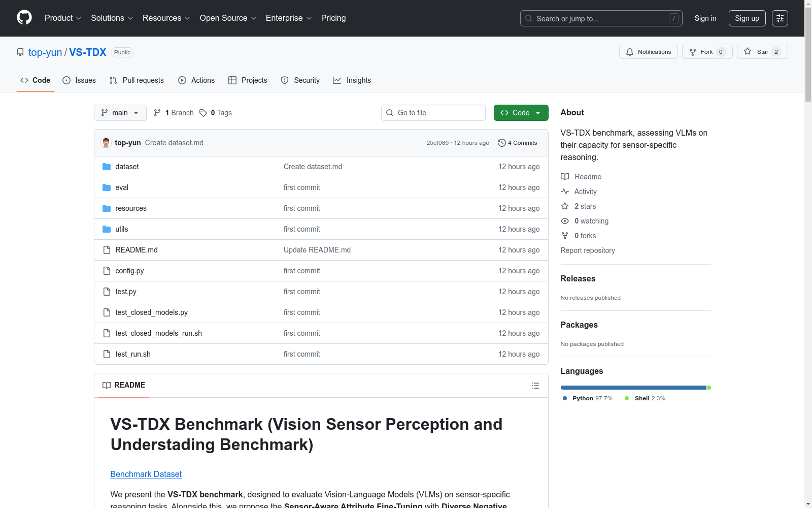Screen dimensions: 812x508
Task: Click the Notifications bell button
Action: 648,52
